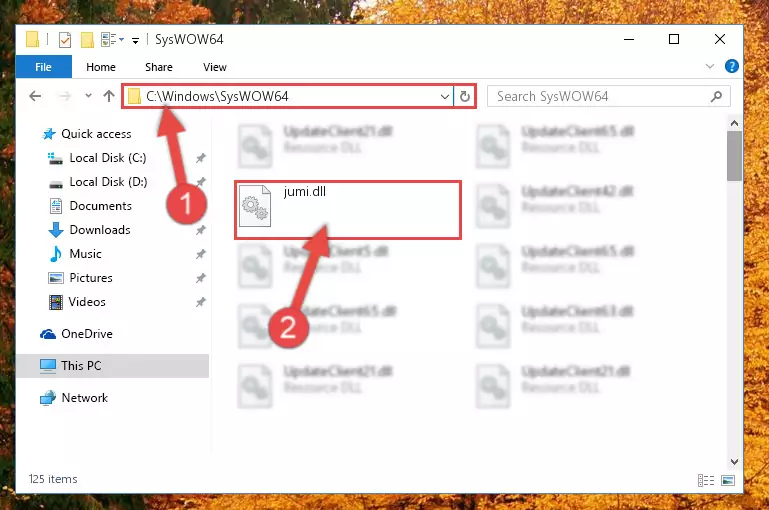Screen dimensions: 769x510
Task: Click the pin icon next to Downloads
Action: click(x=201, y=230)
